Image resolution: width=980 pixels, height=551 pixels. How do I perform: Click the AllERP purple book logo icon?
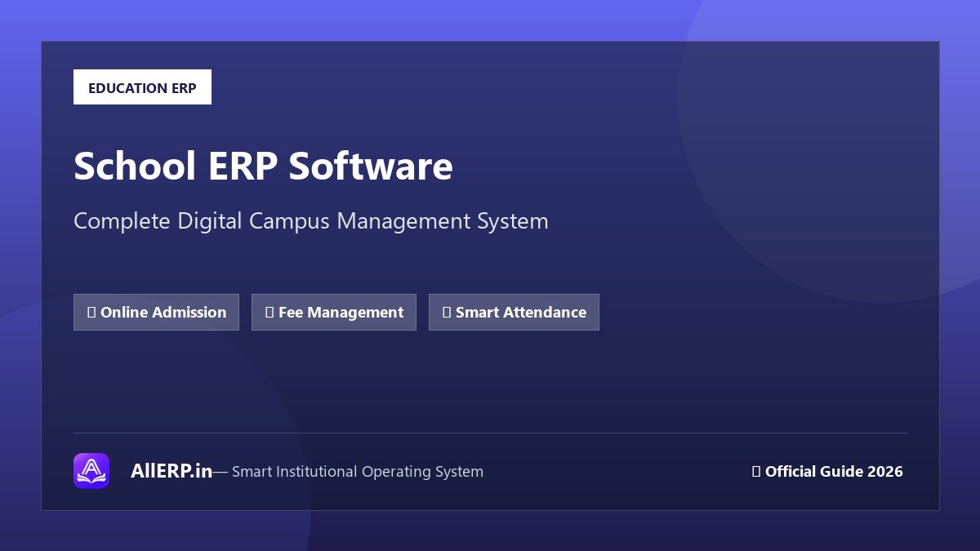point(91,471)
